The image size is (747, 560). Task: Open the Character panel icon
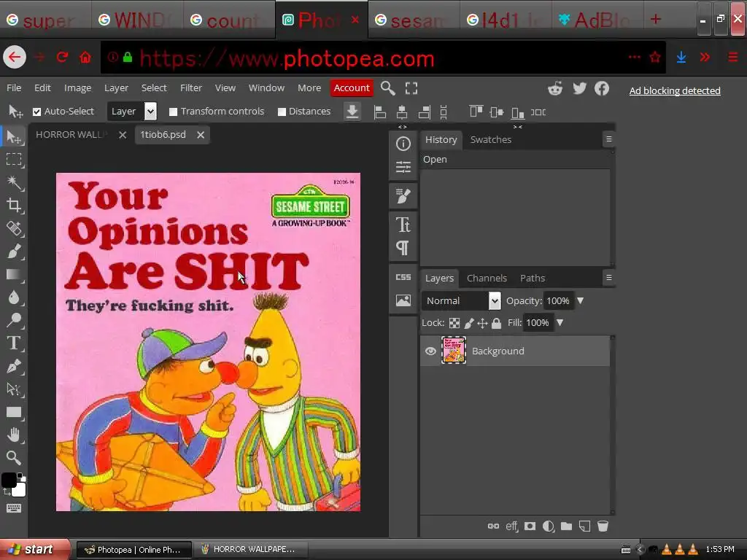(x=403, y=225)
